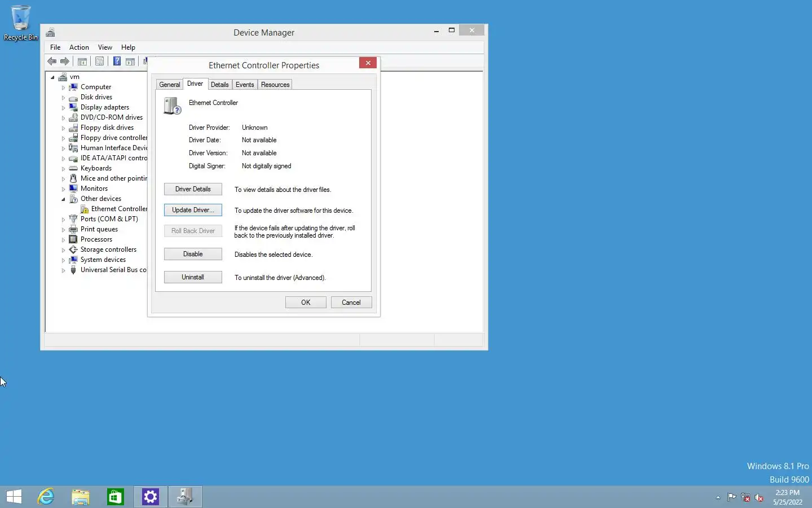Viewport: 812px width, 508px height.
Task: Open Properties via the toolbar properties sheet icon
Action: pos(100,61)
